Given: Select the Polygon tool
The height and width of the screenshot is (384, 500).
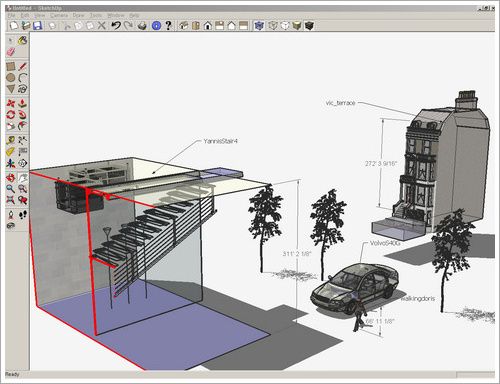Looking at the screenshot, I should [11, 89].
